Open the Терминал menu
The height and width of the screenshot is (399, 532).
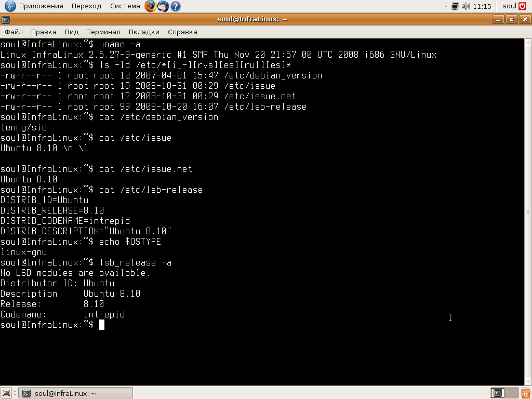coord(103,32)
